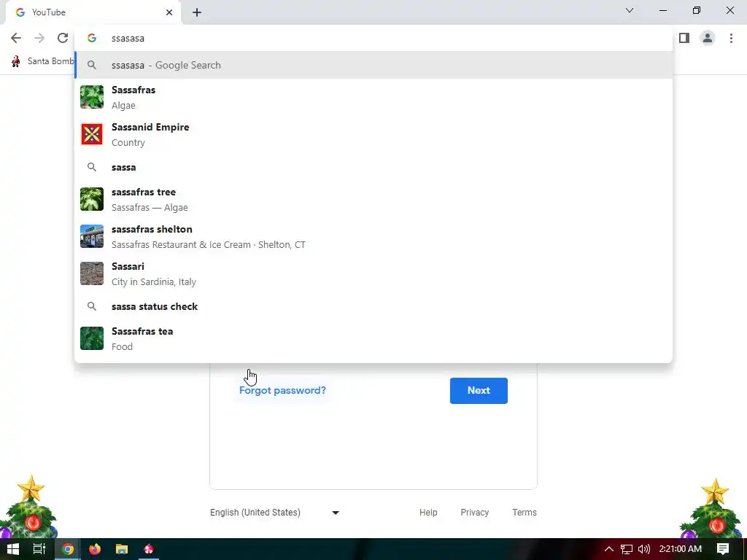This screenshot has width=747, height=560.
Task: Open the English (United States) language dropdown
Action: (275, 513)
